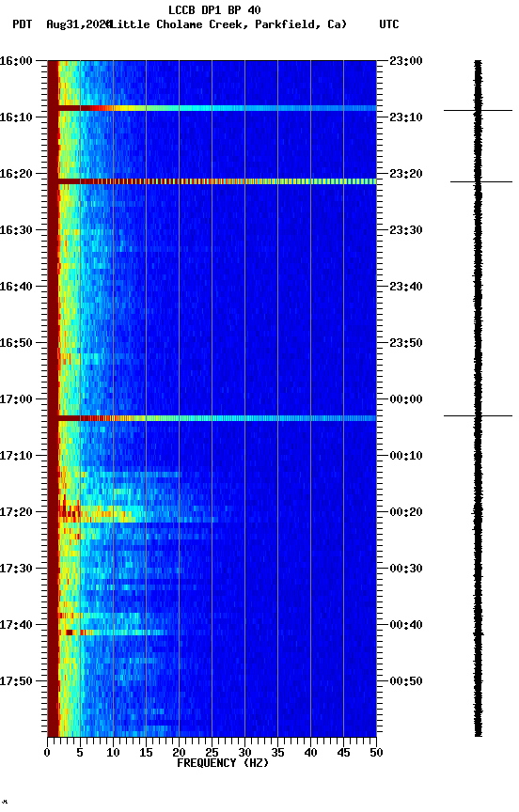
Task: Click the seismogram spike near 00:03 UTC
Action: [x=478, y=415]
